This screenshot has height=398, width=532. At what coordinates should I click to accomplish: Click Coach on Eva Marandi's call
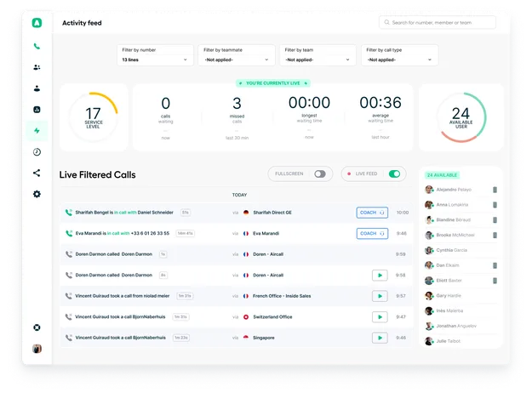372,233
